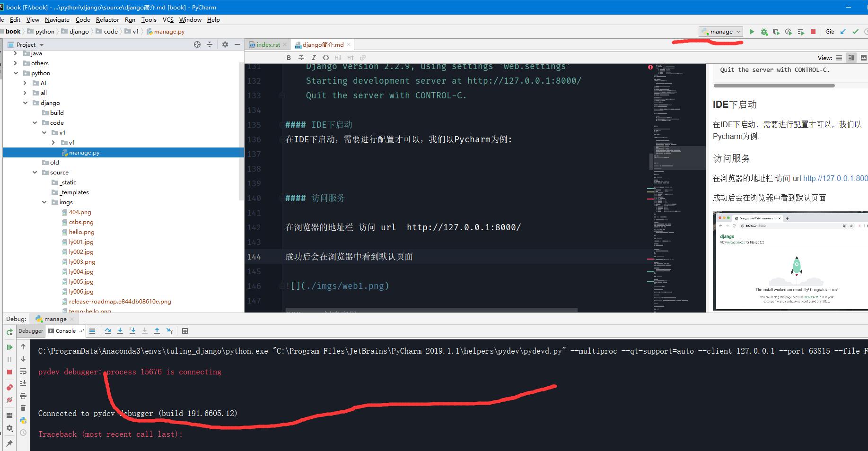This screenshot has width=868, height=451.
Task: Select manage.py in the project tree
Action: [x=84, y=153]
